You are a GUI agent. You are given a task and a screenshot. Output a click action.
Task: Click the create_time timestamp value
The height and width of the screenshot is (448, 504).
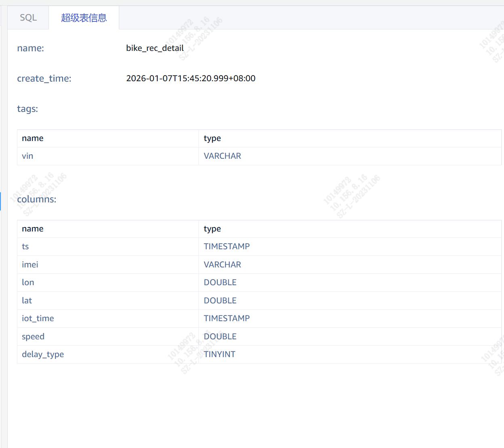[x=191, y=78]
